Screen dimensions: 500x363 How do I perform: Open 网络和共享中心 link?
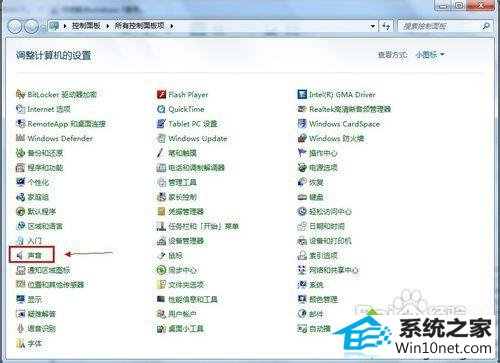point(334,270)
